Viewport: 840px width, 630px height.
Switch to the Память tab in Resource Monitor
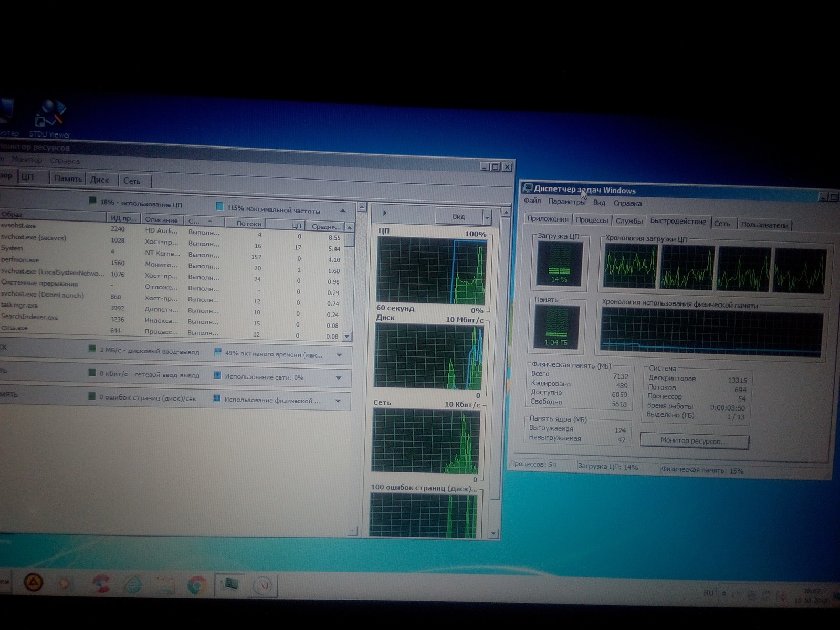click(68, 178)
